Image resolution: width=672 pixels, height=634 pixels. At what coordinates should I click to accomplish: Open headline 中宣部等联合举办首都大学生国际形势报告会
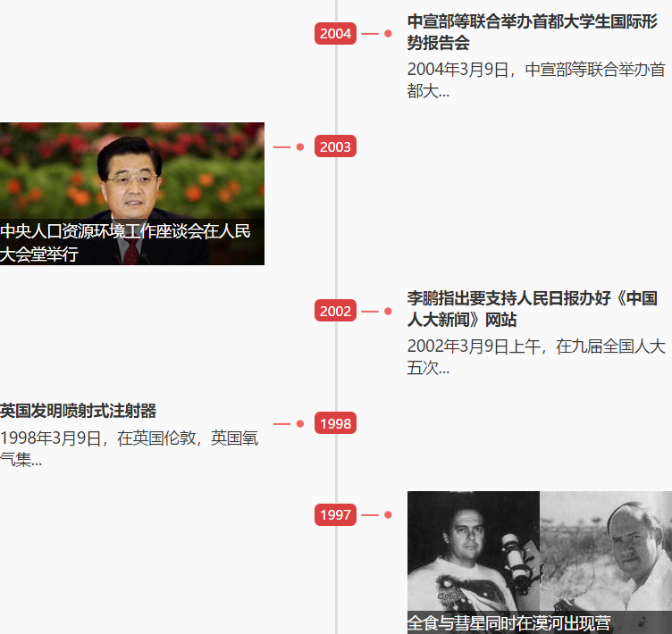pyautogui.click(x=532, y=32)
